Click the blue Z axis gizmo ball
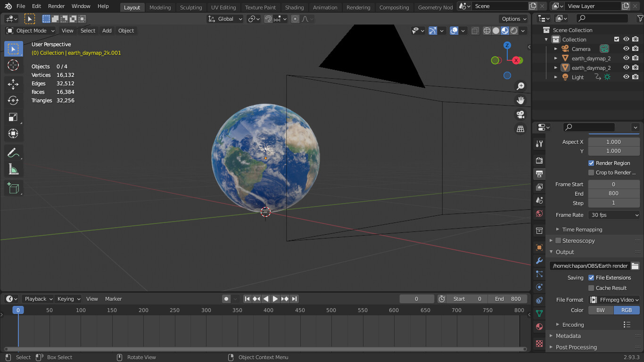This screenshot has width=644, height=362. click(x=507, y=45)
